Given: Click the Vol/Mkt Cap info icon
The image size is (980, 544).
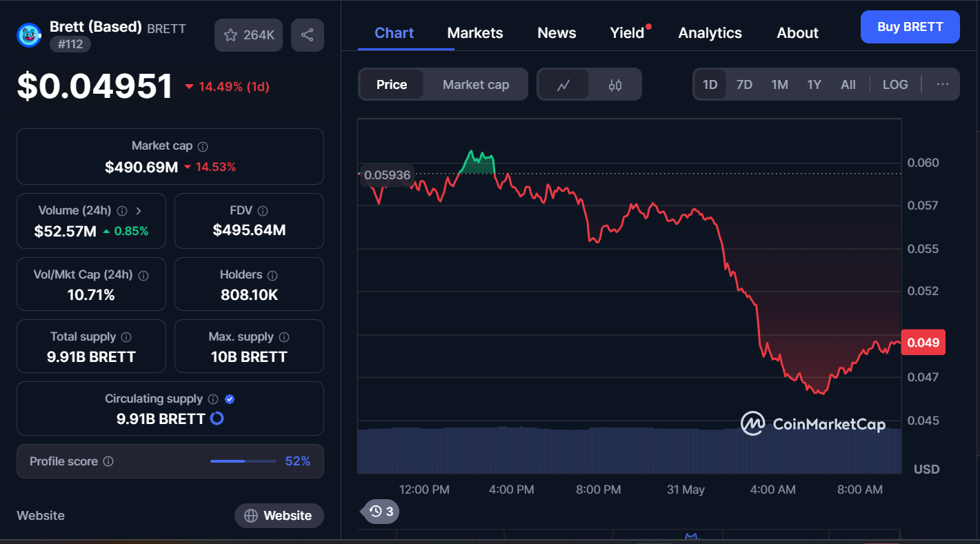Looking at the screenshot, I should click(x=143, y=275).
